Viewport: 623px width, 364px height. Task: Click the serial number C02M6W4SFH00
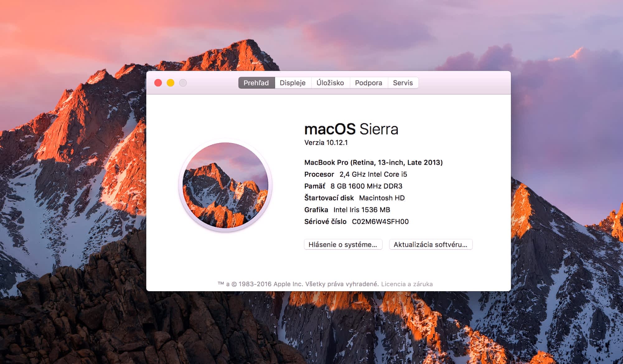pos(380,222)
